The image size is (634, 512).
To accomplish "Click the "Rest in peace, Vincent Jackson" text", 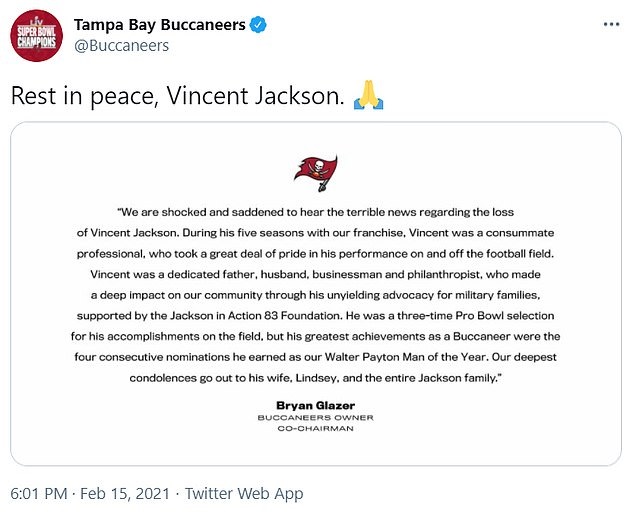I will click(x=178, y=97).
